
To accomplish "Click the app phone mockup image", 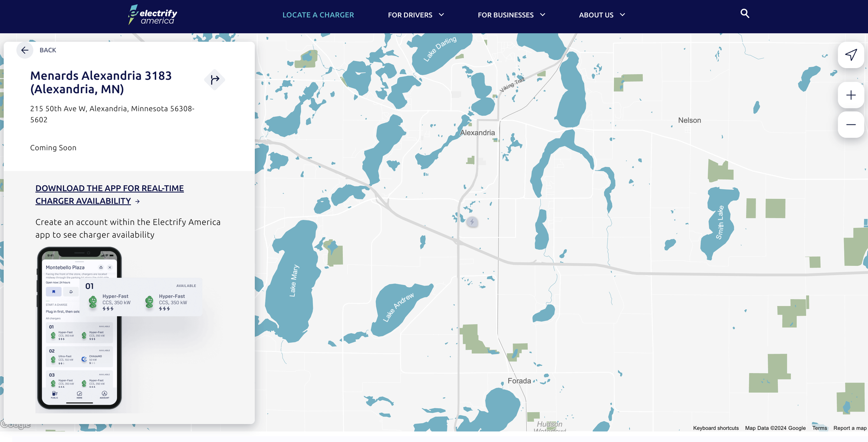I will pyautogui.click(x=80, y=328).
